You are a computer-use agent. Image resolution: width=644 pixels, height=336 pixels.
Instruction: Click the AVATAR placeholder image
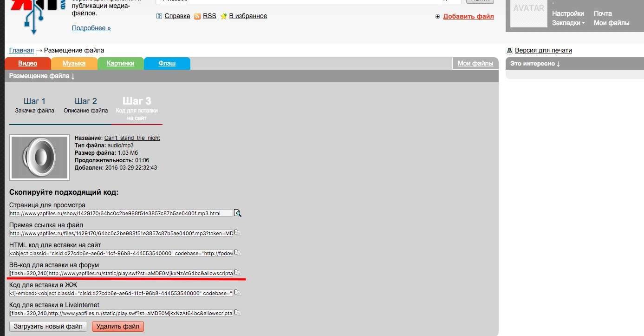point(529,13)
